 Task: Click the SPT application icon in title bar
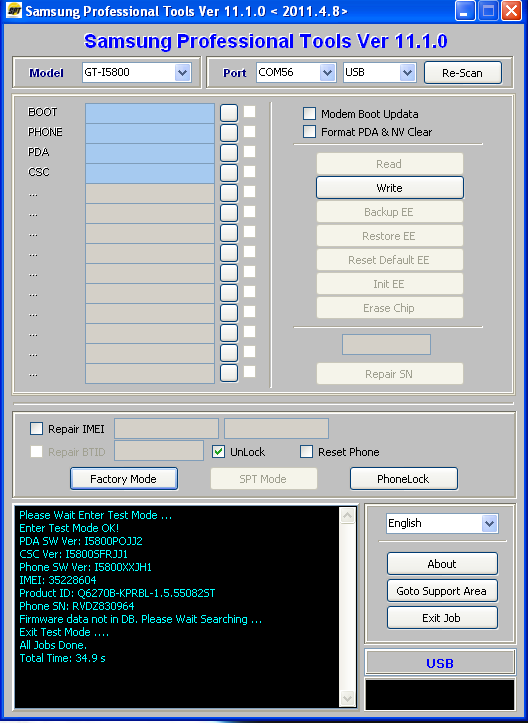tap(15, 10)
